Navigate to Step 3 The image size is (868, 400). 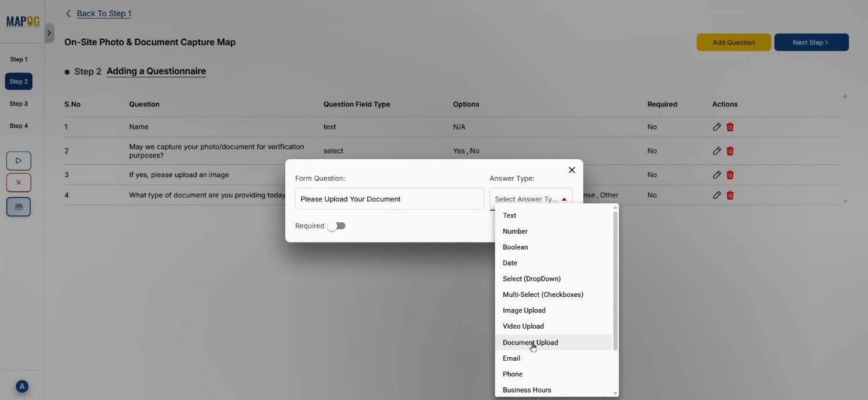(19, 104)
